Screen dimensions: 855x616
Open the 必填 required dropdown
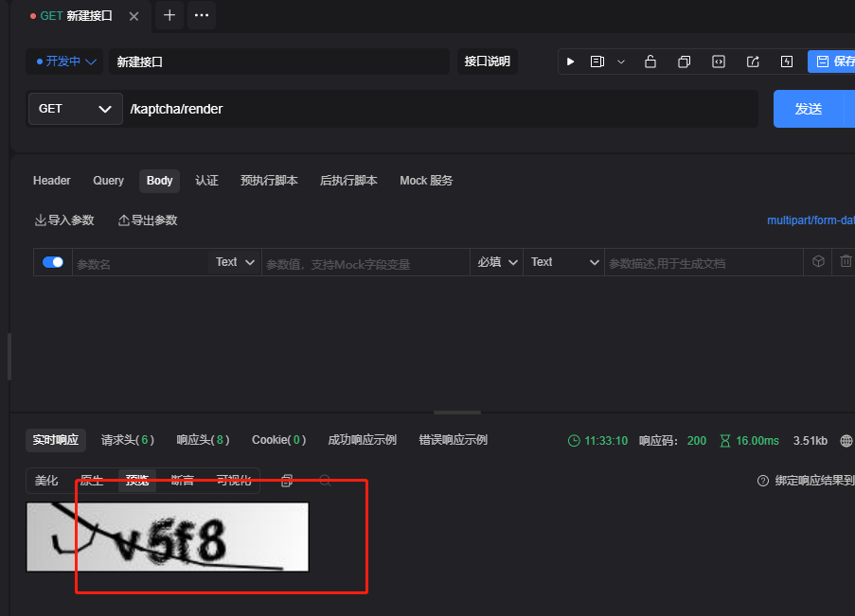coord(495,262)
